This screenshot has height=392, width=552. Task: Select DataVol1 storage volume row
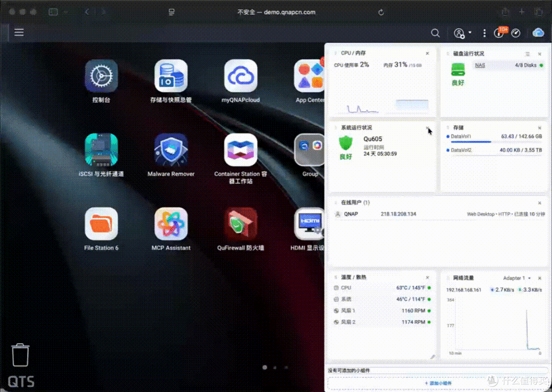pos(494,138)
